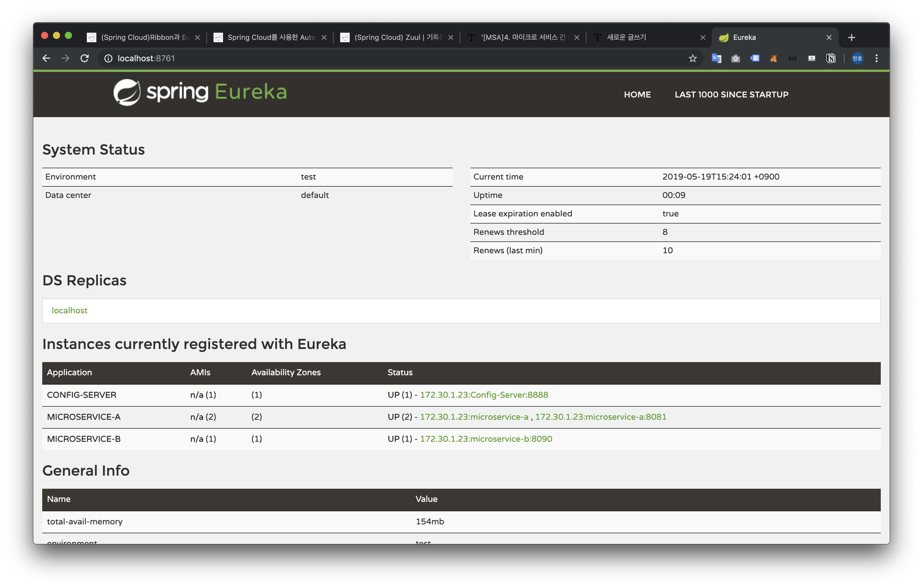This screenshot has height=588, width=923.
Task: Click the Google Translate extension icon
Action: (716, 58)
